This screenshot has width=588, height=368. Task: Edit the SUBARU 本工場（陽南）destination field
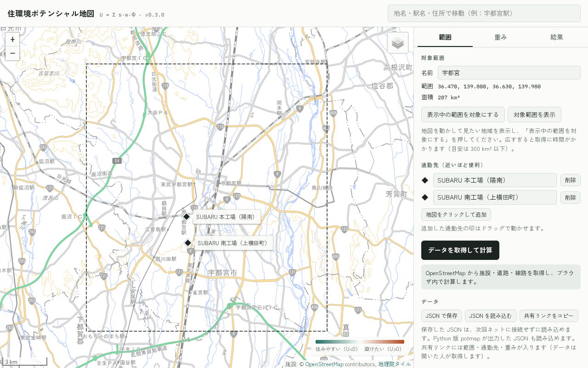click(495, 180)
